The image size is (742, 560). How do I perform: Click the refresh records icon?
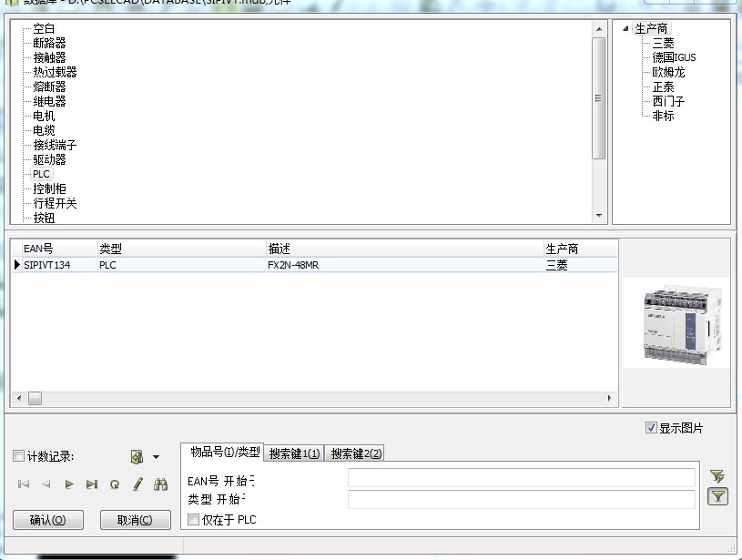(115, 484)
